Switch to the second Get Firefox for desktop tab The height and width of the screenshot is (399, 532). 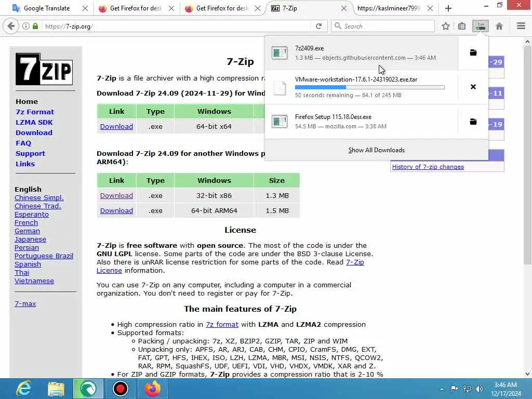tap(222, 8)
